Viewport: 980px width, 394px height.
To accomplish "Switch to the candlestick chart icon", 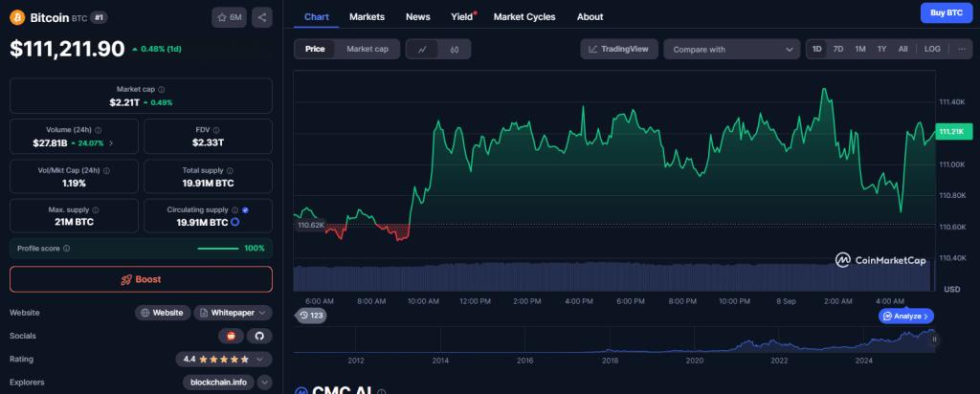I will pyautogui.click(x=455, y=49).
